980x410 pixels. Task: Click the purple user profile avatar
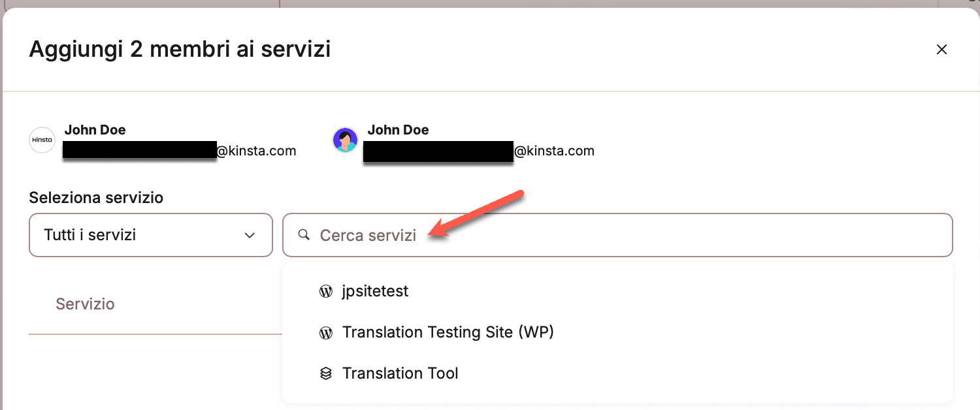click(345, 140)
